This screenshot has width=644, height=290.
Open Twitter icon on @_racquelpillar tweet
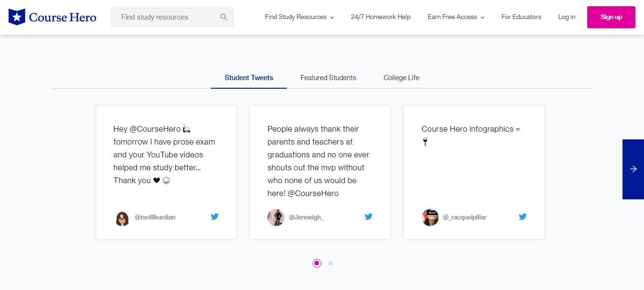[x=523, y=217]
